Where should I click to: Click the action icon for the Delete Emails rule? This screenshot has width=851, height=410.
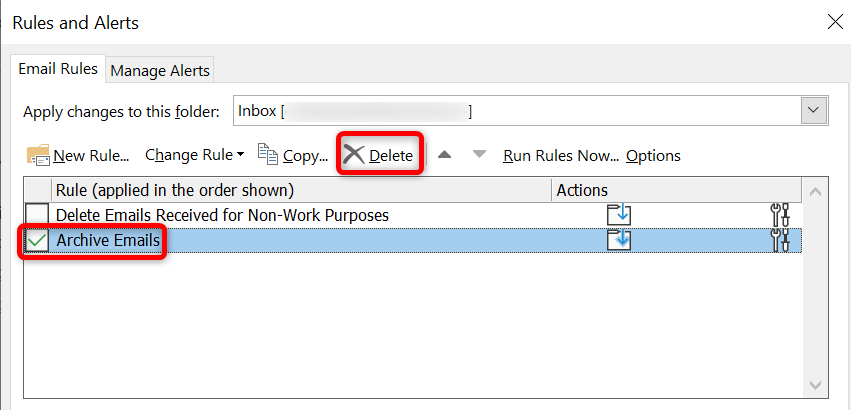pos(620,214)
